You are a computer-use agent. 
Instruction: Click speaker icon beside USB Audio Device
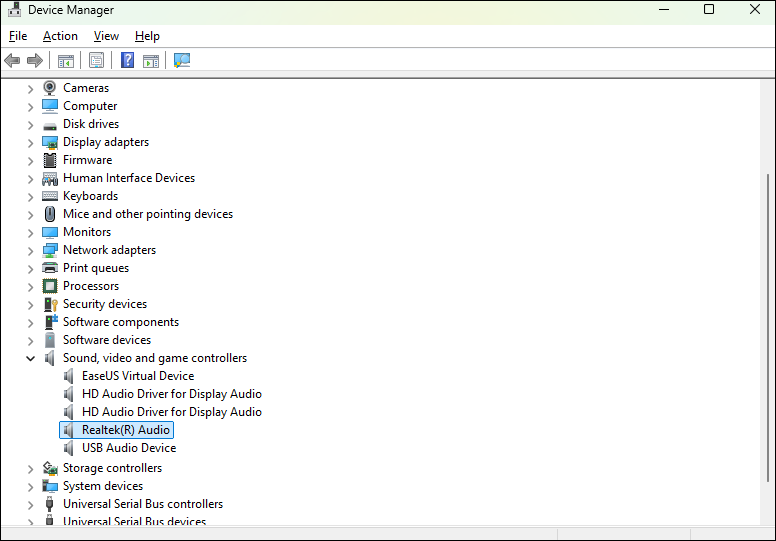(x=69, y=448)
